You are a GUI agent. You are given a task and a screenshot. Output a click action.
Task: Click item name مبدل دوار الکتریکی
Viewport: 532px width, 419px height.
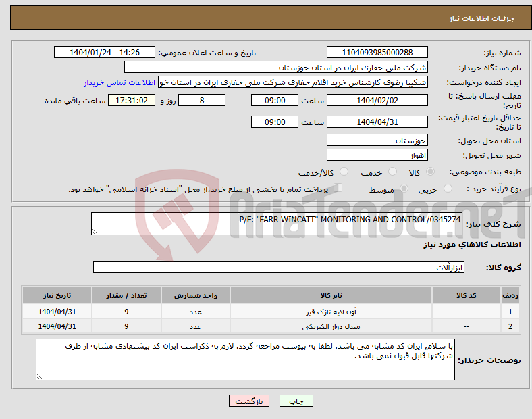331,326
